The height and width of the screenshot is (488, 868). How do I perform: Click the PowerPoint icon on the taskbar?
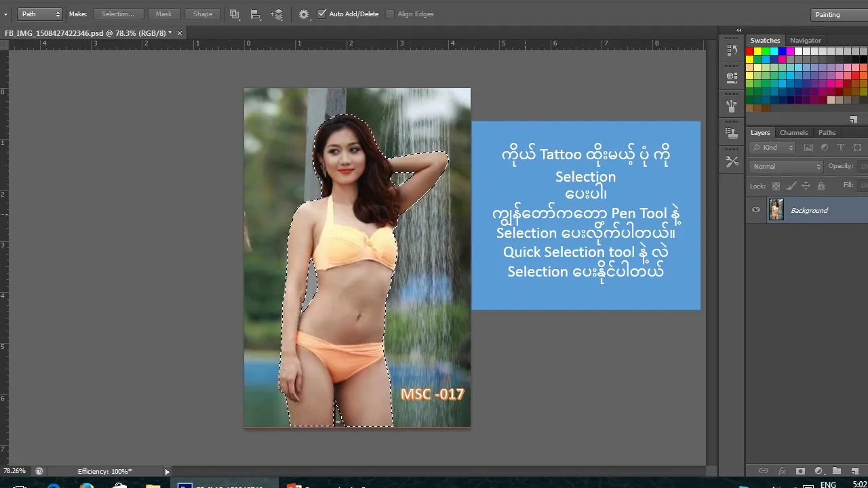[293, 485]
